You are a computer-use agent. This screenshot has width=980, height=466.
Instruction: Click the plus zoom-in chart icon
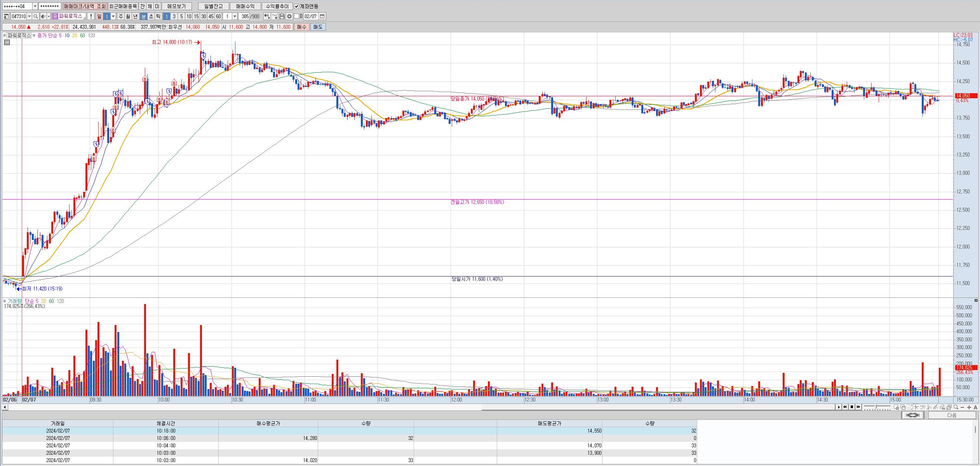[969, 407]
